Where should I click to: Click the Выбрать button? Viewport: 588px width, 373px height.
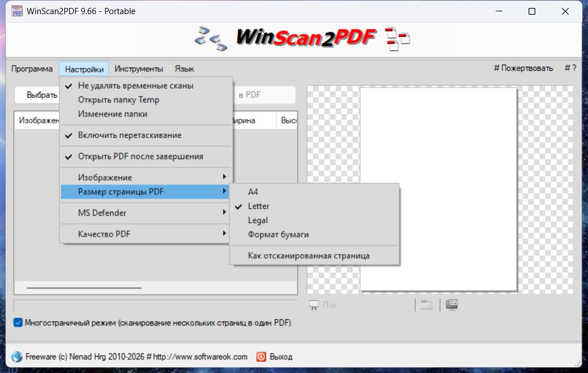pyautogui.click(x=37, y=95)
